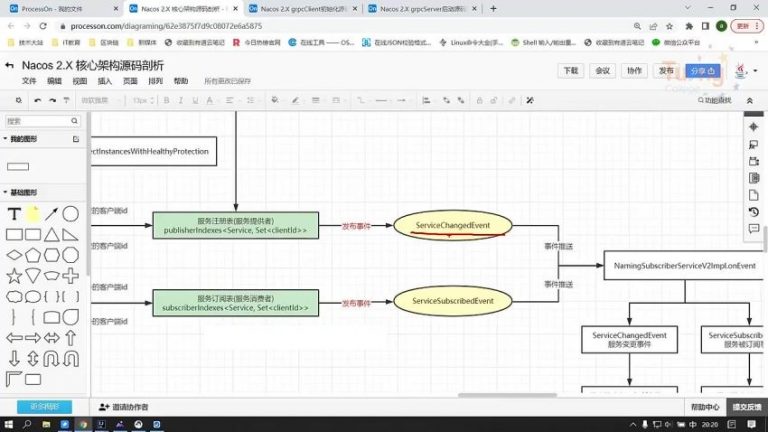Screen dimensions: 768x432
Task: Select the star shape in basic shapes
Action: (x=14, y=275)
